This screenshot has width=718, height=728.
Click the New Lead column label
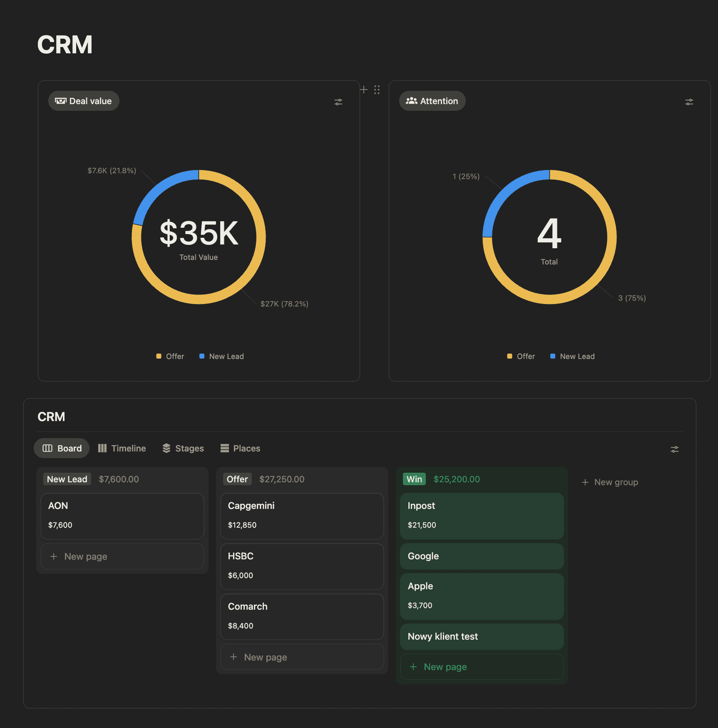(67, 479)
